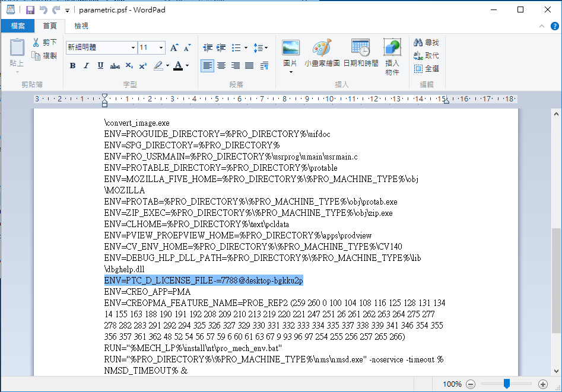Click the highlighted PTC_D_LICENSE_FILE line
This screenshot has height=392, width=562.
coord(203,281)
